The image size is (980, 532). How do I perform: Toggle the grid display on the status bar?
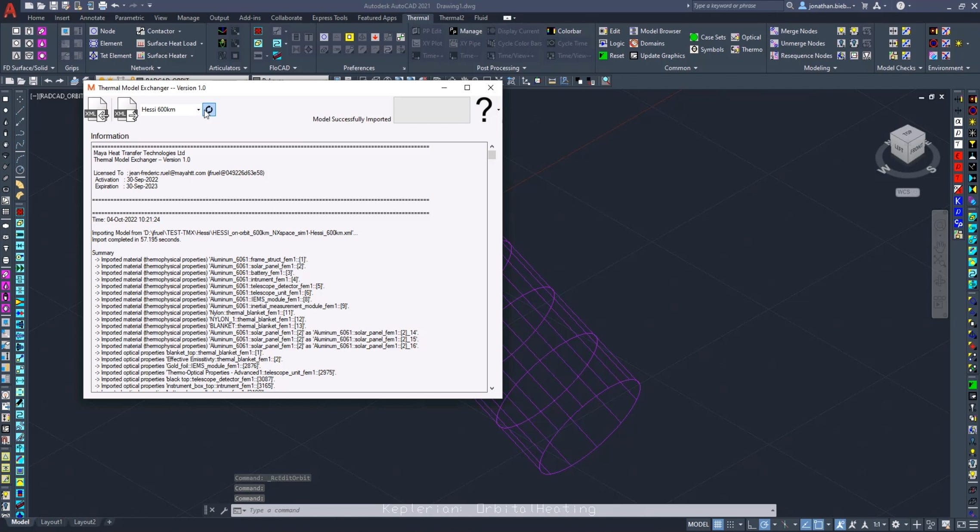click(718, 524)
